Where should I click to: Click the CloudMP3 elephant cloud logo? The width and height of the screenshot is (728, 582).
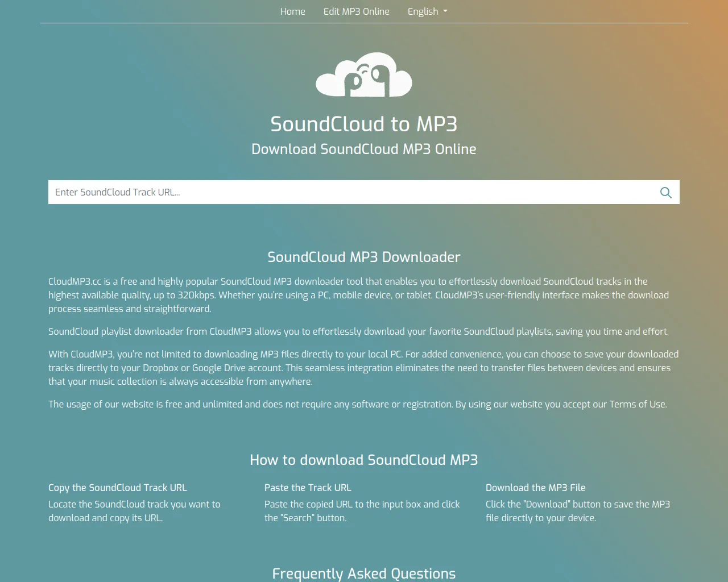[x=364, y=74]
